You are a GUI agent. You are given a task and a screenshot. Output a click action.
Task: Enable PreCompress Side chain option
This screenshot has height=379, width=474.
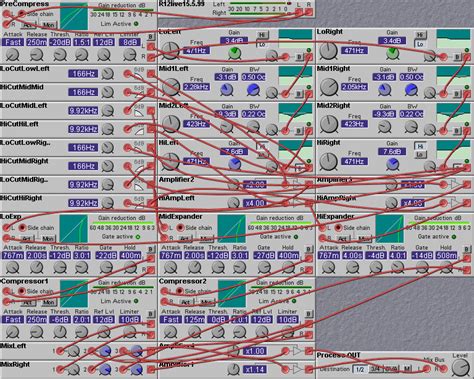(x=22, y=14)
